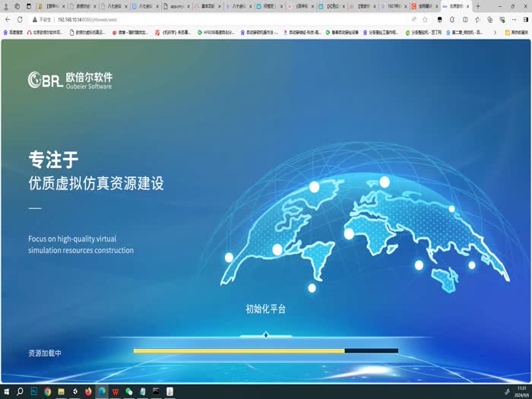The height and width of the screenshot is (399, 532).
Task: Reload the page with the refresh icon
Action: [20, 19]
